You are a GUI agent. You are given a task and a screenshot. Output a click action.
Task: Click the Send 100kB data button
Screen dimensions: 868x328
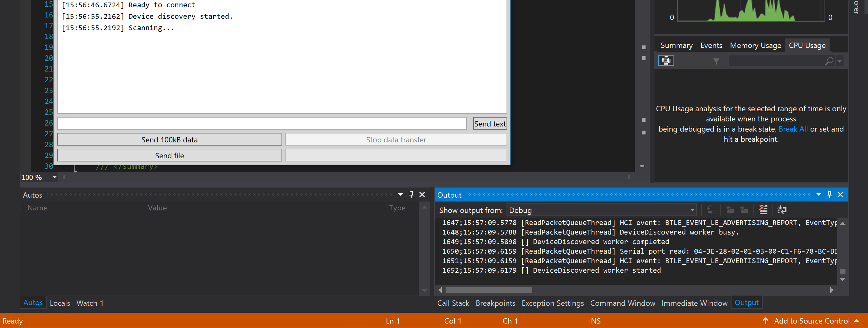click(x=169, y=139)
